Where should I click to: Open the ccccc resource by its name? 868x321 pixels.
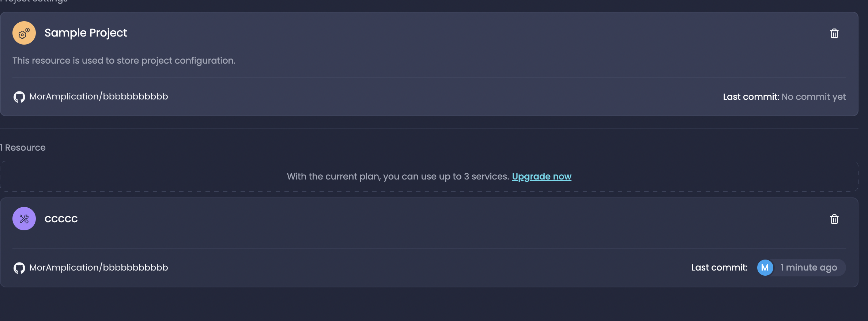pyautogui.click(x=61, y=218)
